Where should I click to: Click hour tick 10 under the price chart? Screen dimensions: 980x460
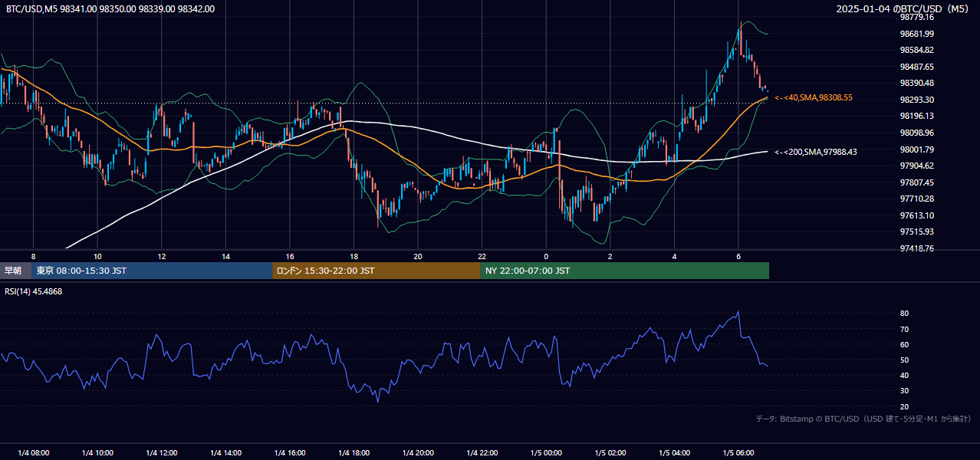(x=97, y=256)
